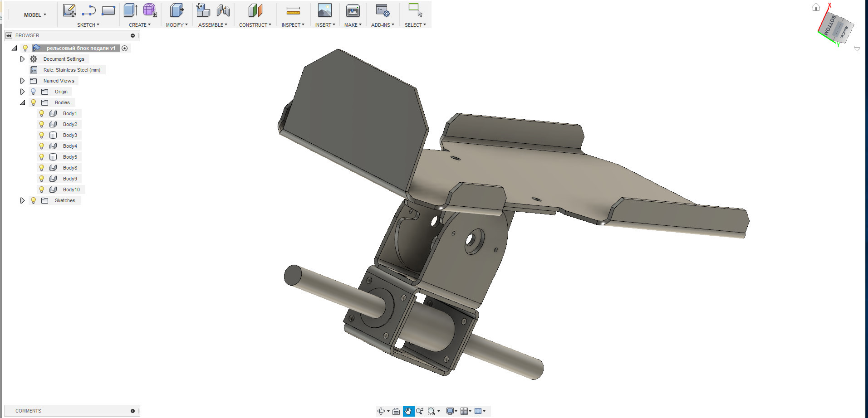Expand the Comments panel
This screenshot has height=418, width=868.
(x=132, y=411)
